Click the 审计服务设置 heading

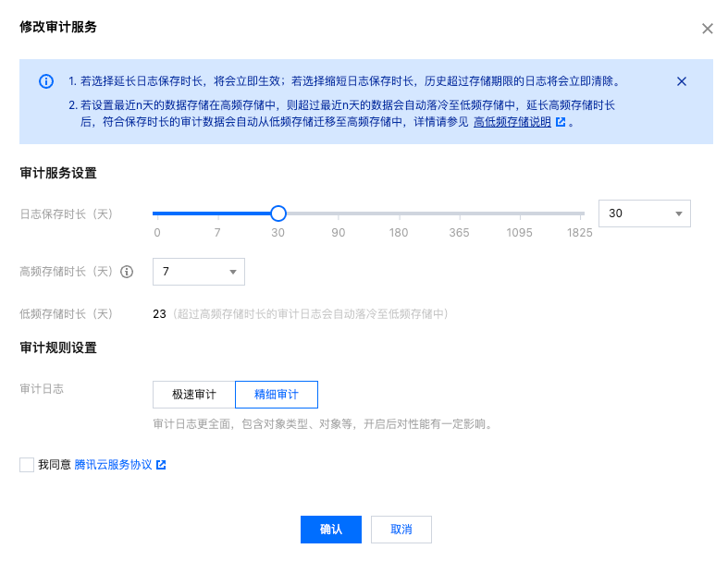pyautogui.click(x=58, y=173)
